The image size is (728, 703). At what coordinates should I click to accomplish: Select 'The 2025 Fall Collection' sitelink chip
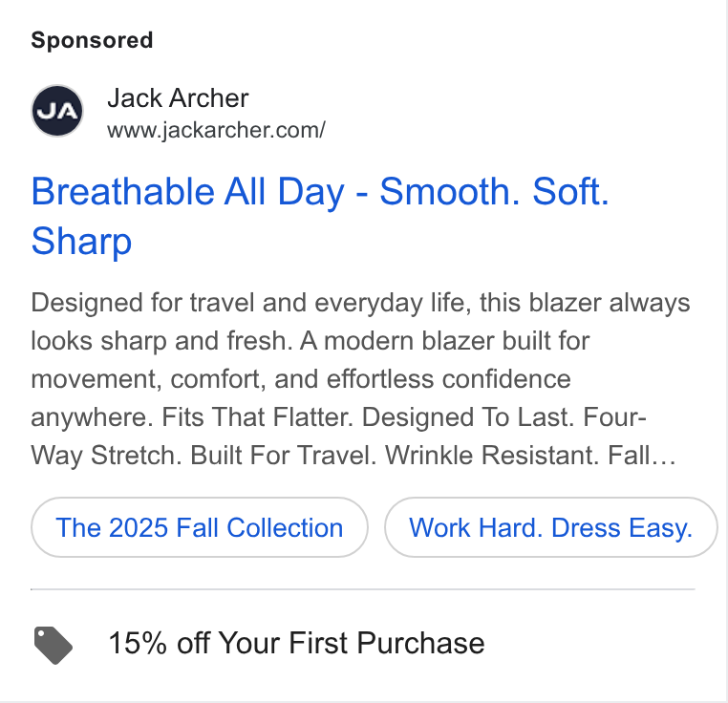[200, 527]
